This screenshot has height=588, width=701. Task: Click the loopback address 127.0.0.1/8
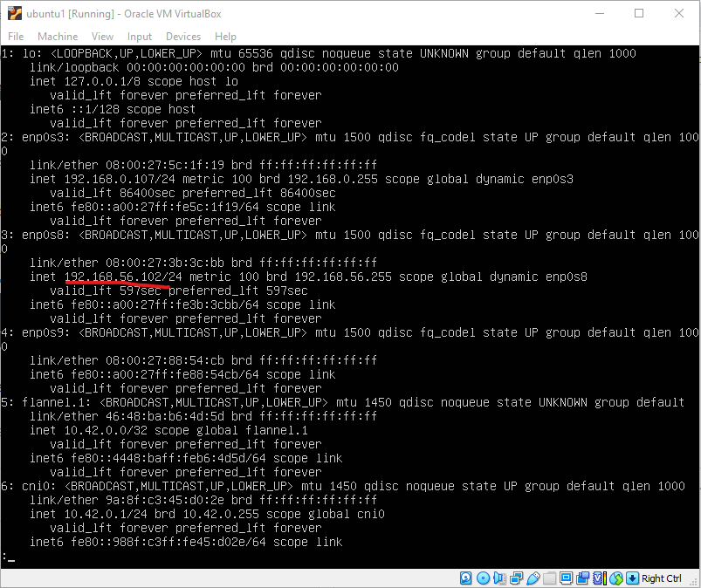(x=102, y=81)
